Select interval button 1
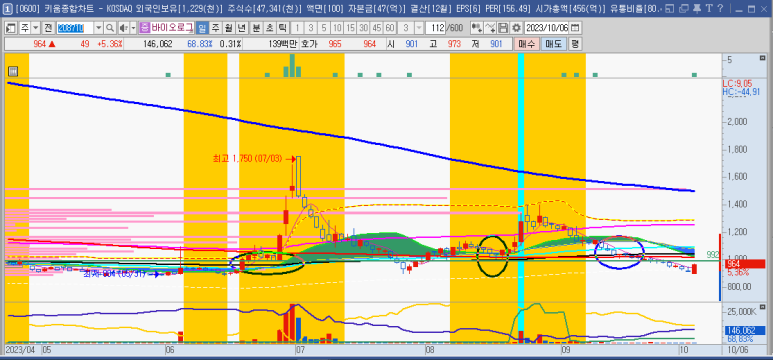773x360 pixels. (297, 28)
